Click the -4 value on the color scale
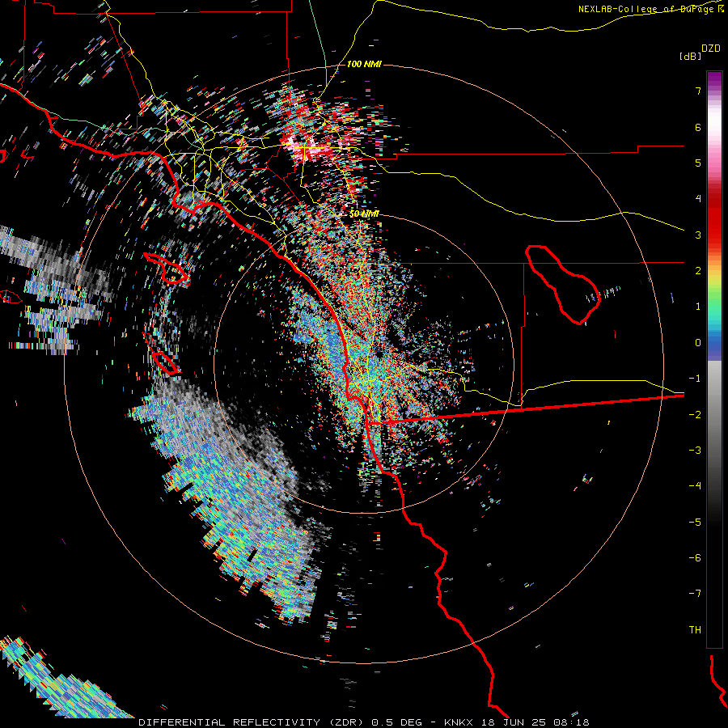The width and height of the screenshot is (728, 728). (695, 486)
